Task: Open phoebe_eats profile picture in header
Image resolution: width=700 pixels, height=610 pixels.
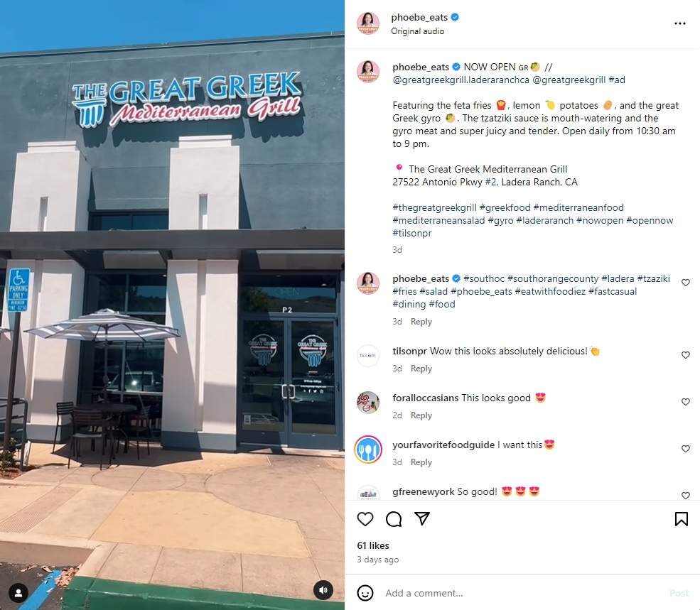Action: 368,23
